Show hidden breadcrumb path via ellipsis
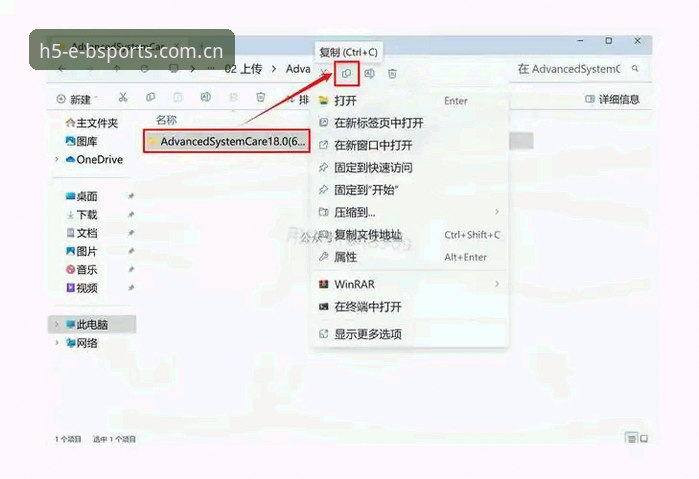 point(211,69)
